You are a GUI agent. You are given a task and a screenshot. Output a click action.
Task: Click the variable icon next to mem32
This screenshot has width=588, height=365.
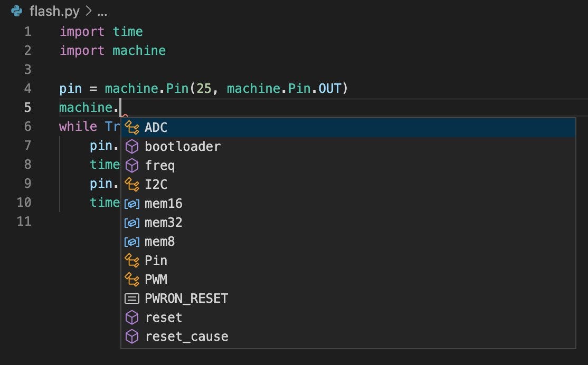pyautogui.click(x=131, y=223)
